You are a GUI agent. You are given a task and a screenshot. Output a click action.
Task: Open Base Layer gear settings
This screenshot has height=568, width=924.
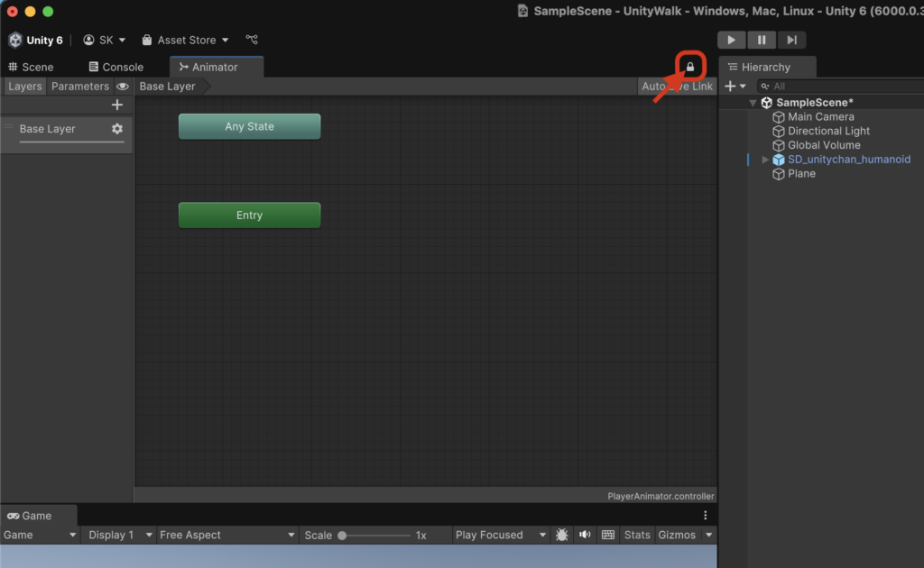[x=117, y=128]
